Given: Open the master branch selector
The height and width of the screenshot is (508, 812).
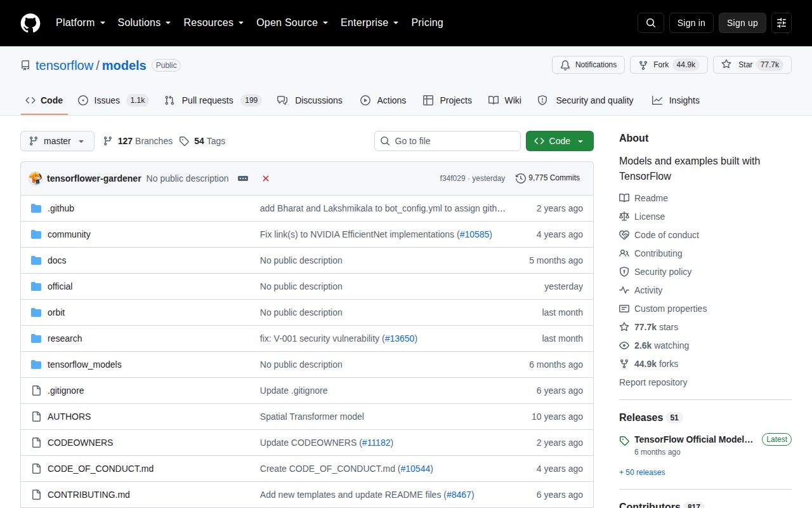Looking at the screenshot, I should pyautogui.click(x=57, y=141).
